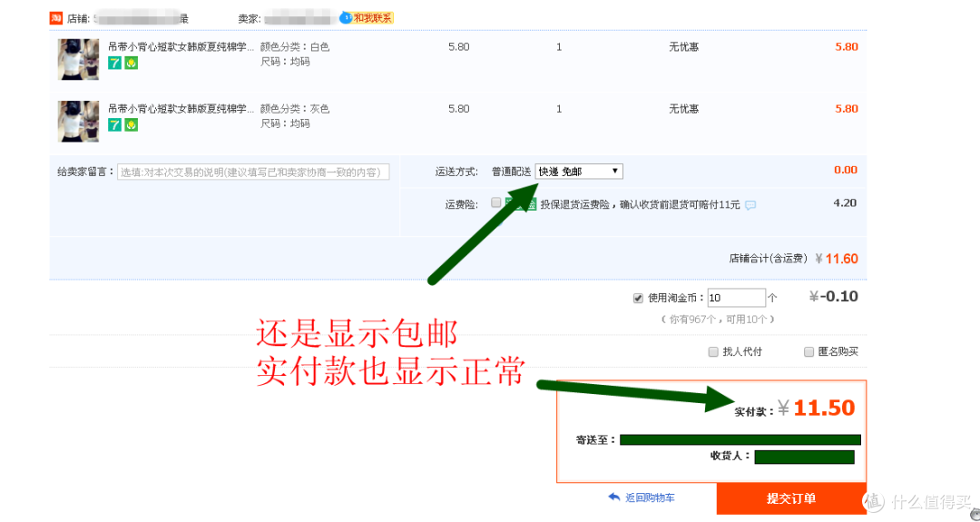Screen dimensions: 980x522
Task: Open the gray color item thumbnail
Action: coord(79,122)
